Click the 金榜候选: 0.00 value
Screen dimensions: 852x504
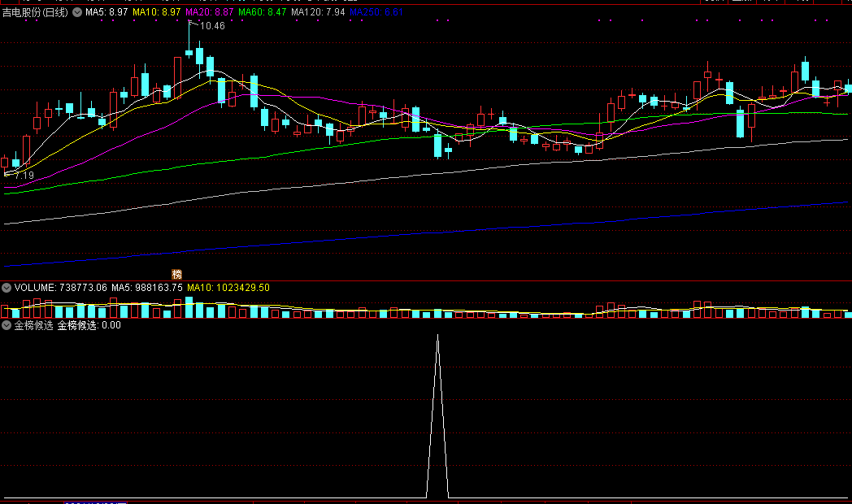[89, 325]
